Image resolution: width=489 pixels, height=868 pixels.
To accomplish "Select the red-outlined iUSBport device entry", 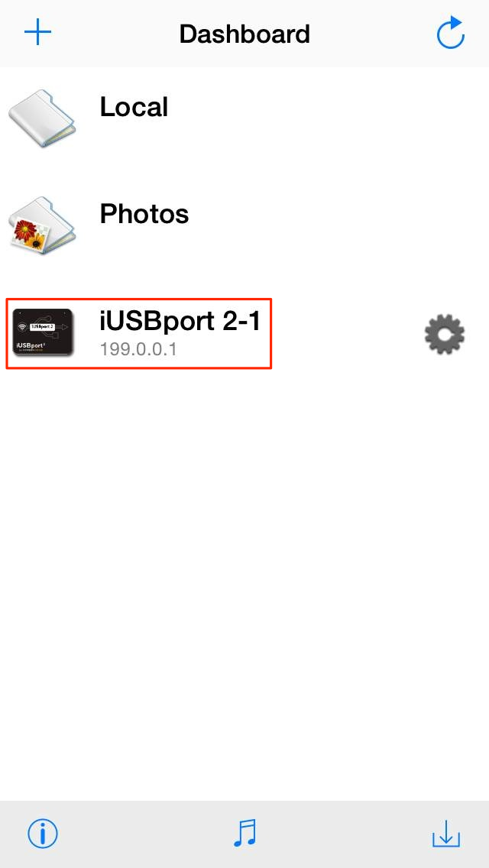I will tap(138, 333).
